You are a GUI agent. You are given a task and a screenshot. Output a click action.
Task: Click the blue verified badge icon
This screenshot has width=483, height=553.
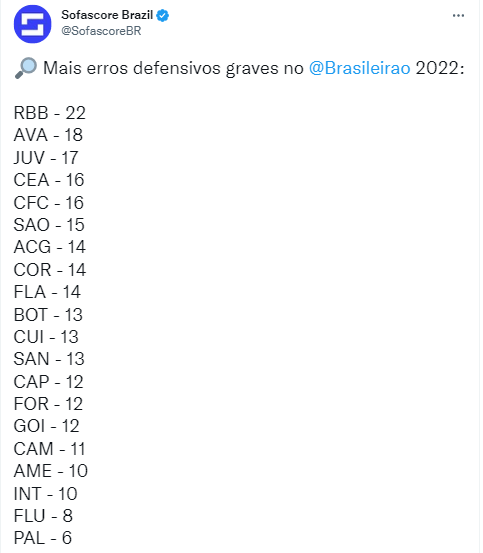[163, 16]
